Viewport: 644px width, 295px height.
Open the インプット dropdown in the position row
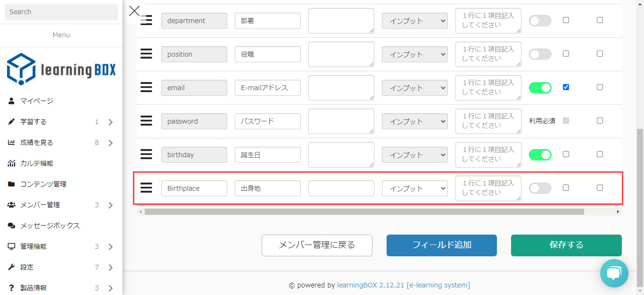[x=415, y=54]
